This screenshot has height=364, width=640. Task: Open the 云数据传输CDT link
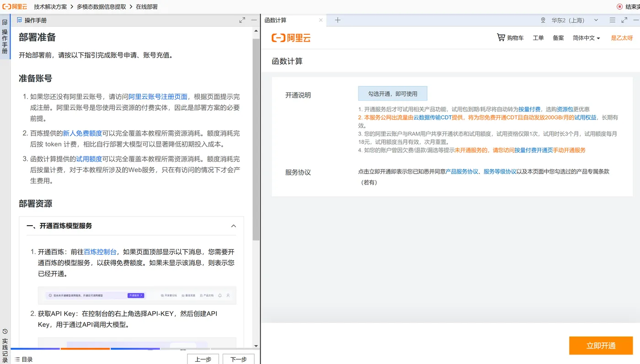tap(432, 117)
